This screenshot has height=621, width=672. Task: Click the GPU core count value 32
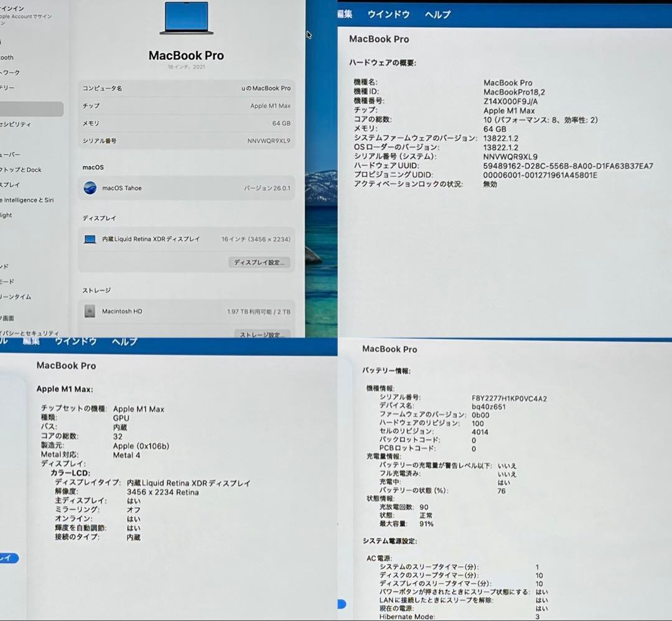pos(118,436)
